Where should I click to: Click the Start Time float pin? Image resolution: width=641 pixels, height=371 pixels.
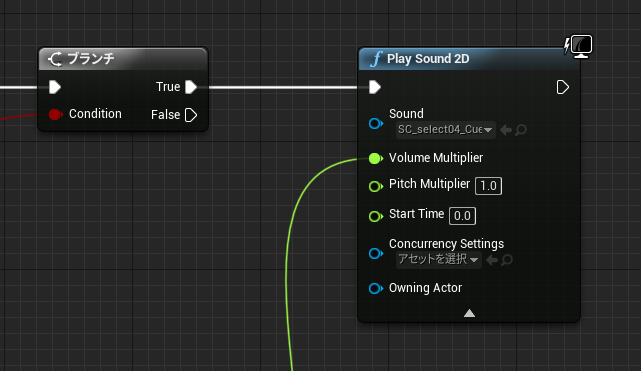376,216
